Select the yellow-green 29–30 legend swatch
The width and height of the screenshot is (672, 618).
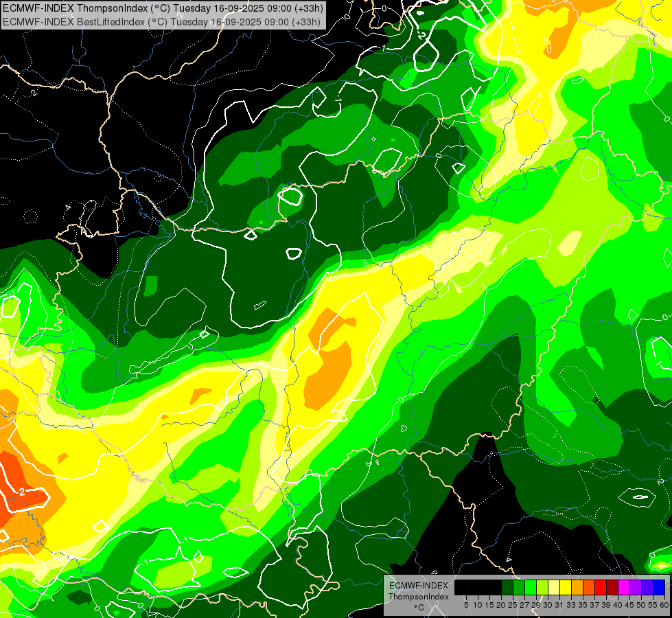[x=542, y=587]
